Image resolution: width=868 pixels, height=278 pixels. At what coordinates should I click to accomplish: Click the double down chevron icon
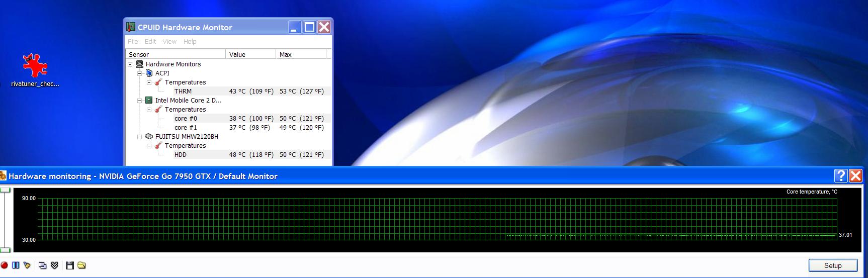pos(55,265)
